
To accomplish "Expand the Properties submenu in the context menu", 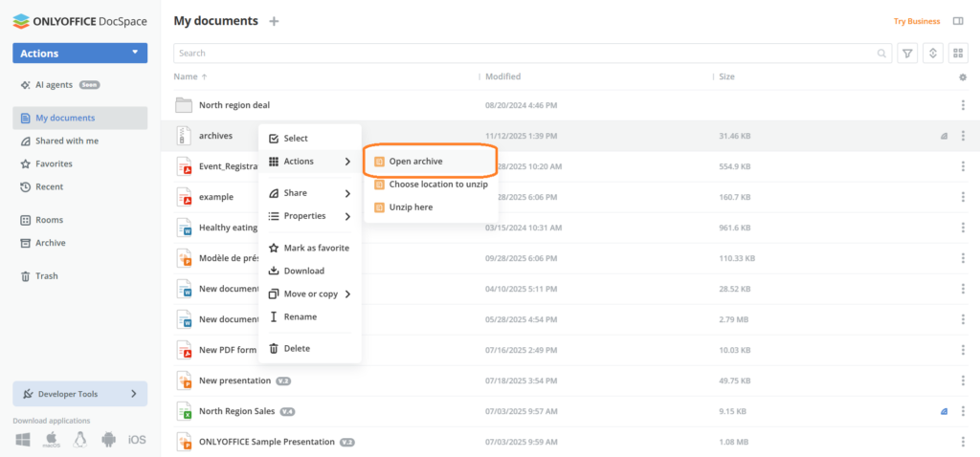I will [310, 216].
